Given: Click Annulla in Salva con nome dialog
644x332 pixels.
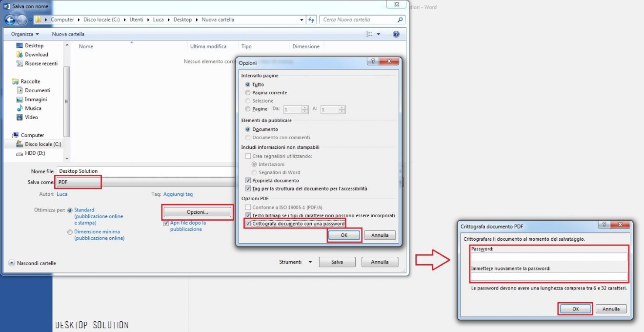Looking at the screenshot, I should click(x=380, y=262).
